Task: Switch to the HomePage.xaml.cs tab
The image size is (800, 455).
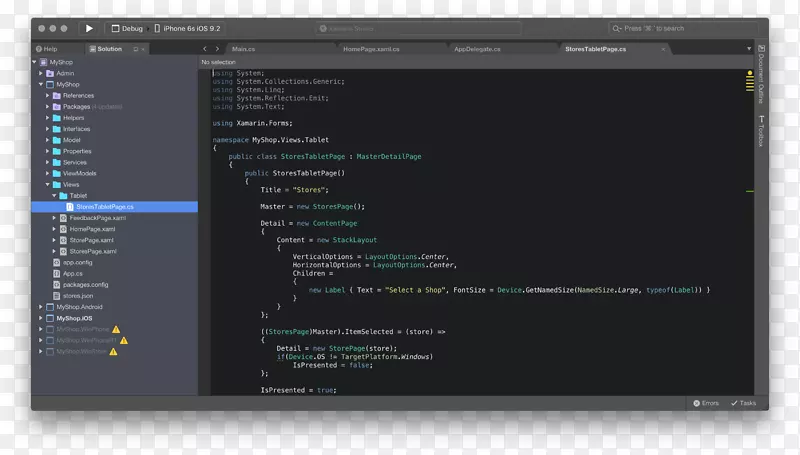Action: tap(371, 49)
